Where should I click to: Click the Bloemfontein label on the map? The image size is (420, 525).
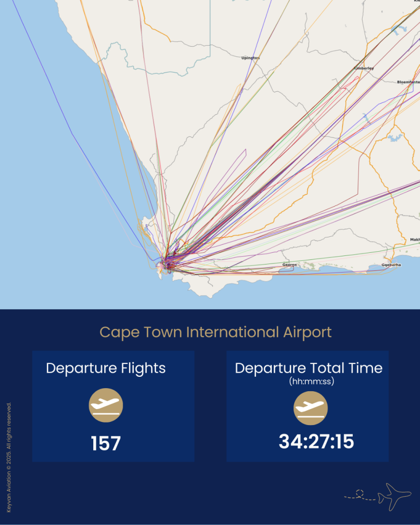[x=408, y=82]
